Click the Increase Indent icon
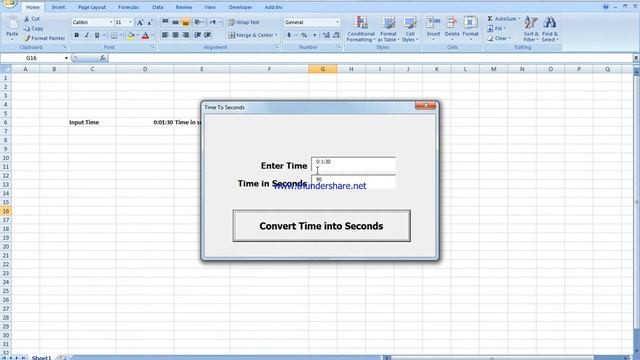The width and height of the screenshot is (640, 360). pyautogui.click(x=208, y=35)
